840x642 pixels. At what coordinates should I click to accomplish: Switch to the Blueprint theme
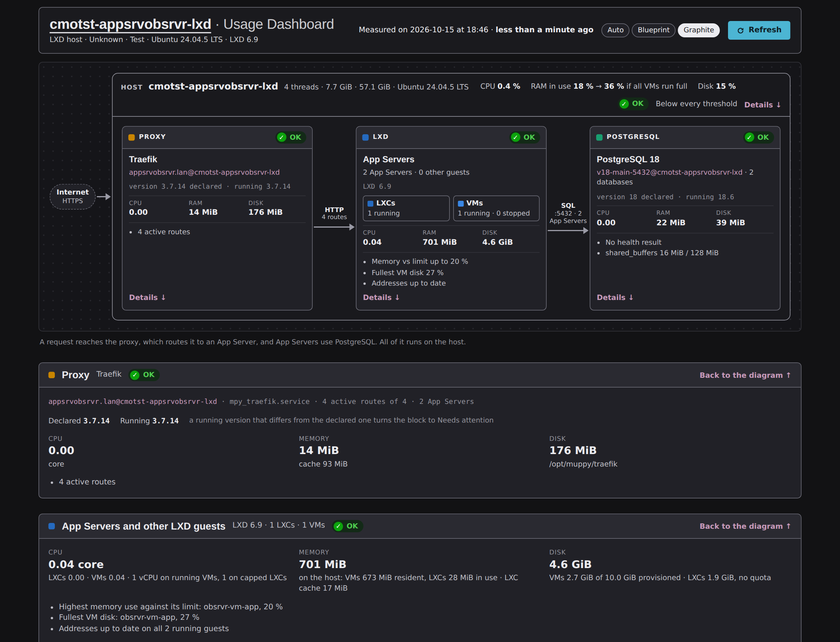coord(653,30)
